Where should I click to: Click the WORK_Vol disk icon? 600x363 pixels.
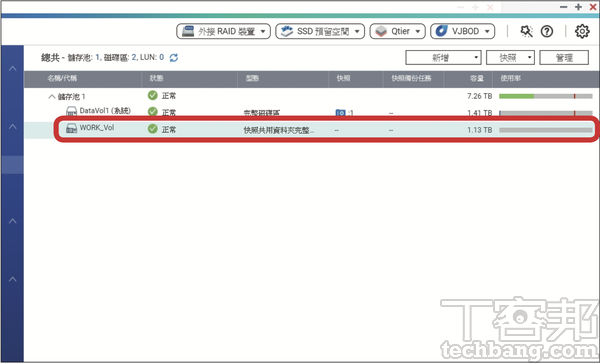(x=72, y=128)
